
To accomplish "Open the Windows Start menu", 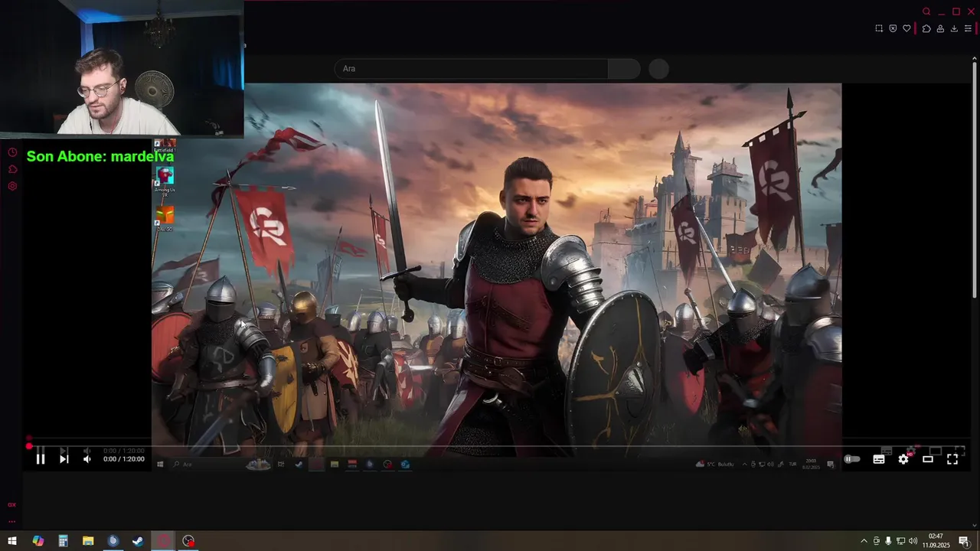I will 12,541.
